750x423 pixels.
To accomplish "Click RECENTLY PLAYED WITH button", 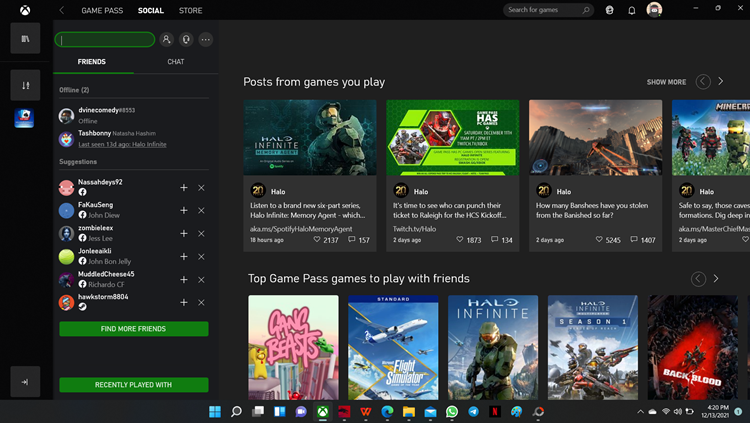I will [x=134, y=385].
